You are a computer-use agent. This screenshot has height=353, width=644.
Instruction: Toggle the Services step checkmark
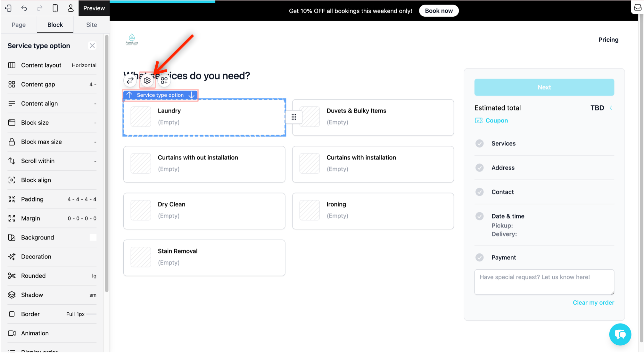point(479,144)
